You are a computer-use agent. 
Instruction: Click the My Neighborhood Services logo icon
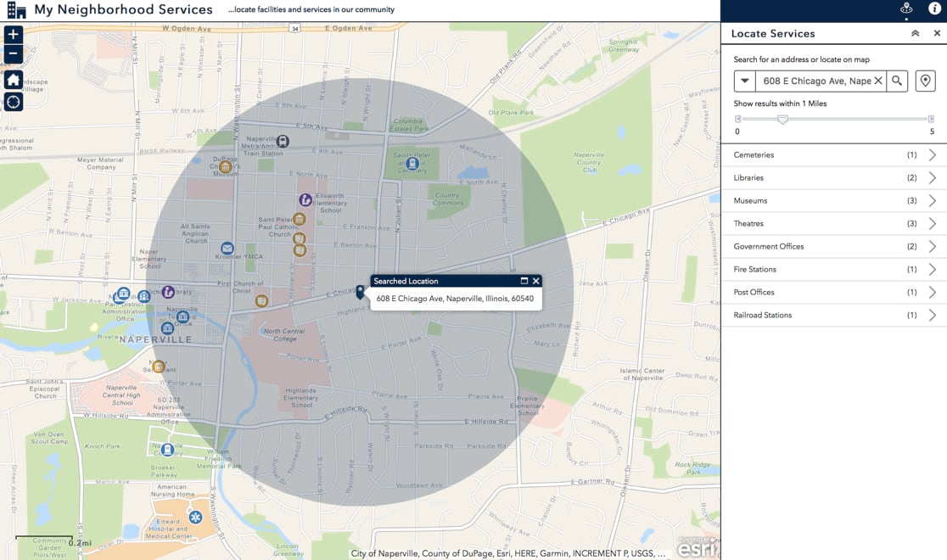point(16,10)
